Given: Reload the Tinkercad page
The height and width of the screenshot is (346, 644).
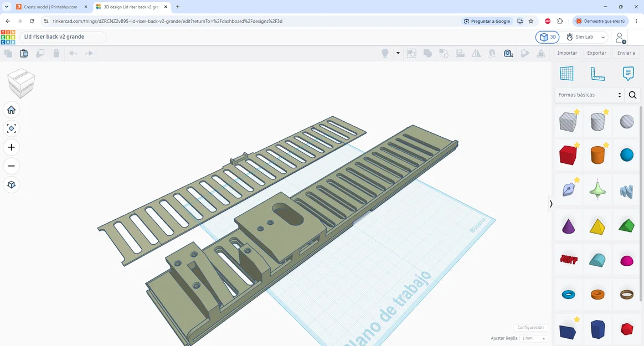Looking at the screenshot, I should pyautogui.click(x=32, y=21).
